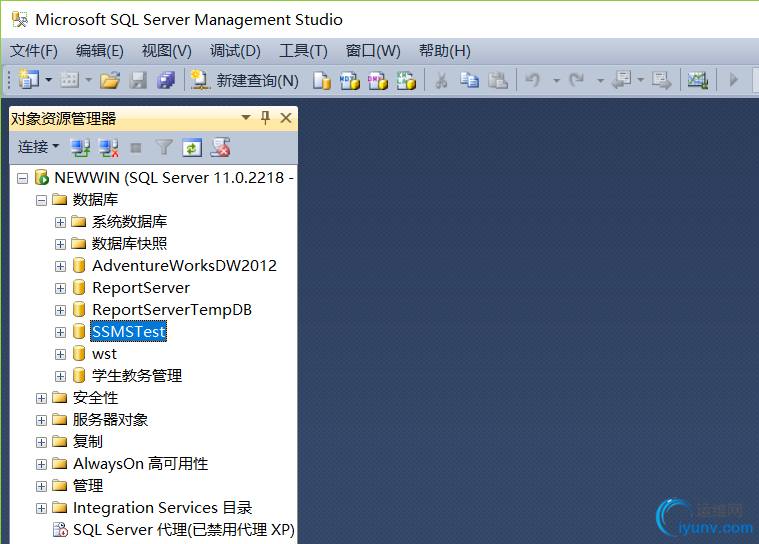This screenshot has width=759, height=544.
Task: Expand the 安全性 folder
Action: point(41,398)
